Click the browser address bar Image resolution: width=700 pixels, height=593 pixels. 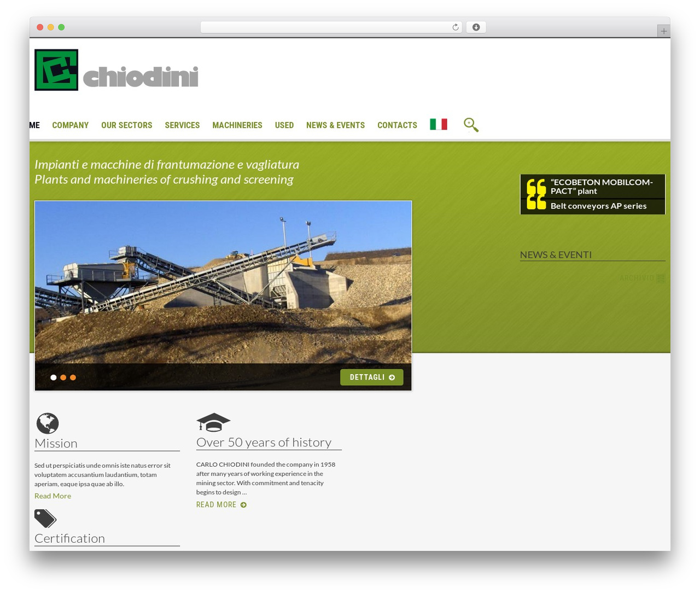click(x=331, y=27)
